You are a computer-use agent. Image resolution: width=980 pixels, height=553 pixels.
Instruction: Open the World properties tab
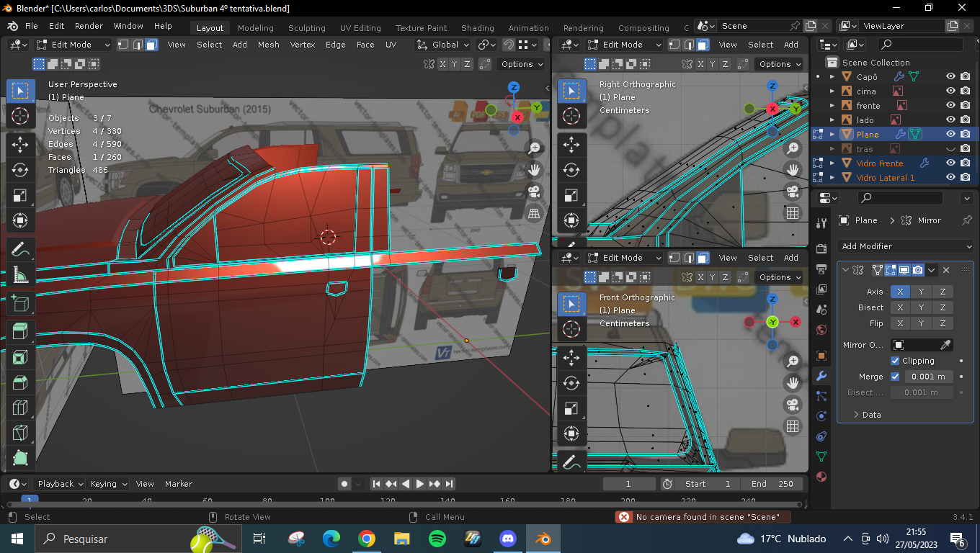(821, 330)
